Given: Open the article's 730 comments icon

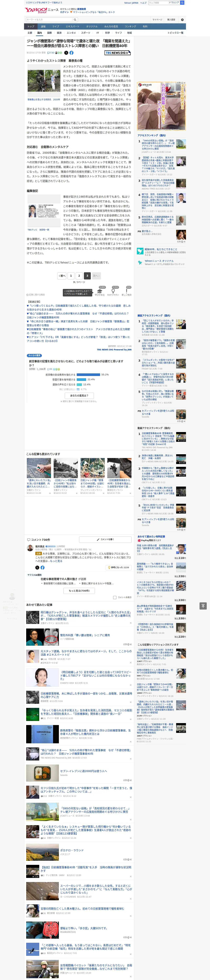Looking at the screenshot, I should coord(51,53).
